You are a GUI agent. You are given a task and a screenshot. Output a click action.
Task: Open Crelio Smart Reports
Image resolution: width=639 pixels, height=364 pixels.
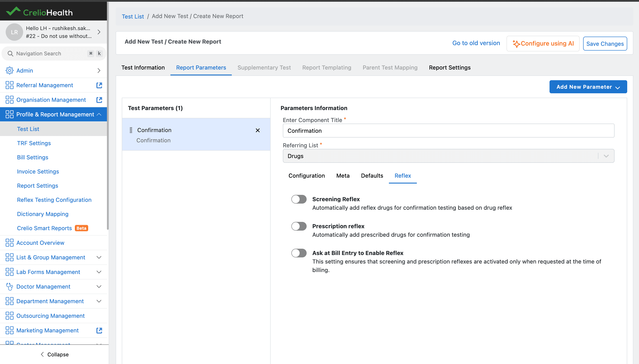coord(44,228)
